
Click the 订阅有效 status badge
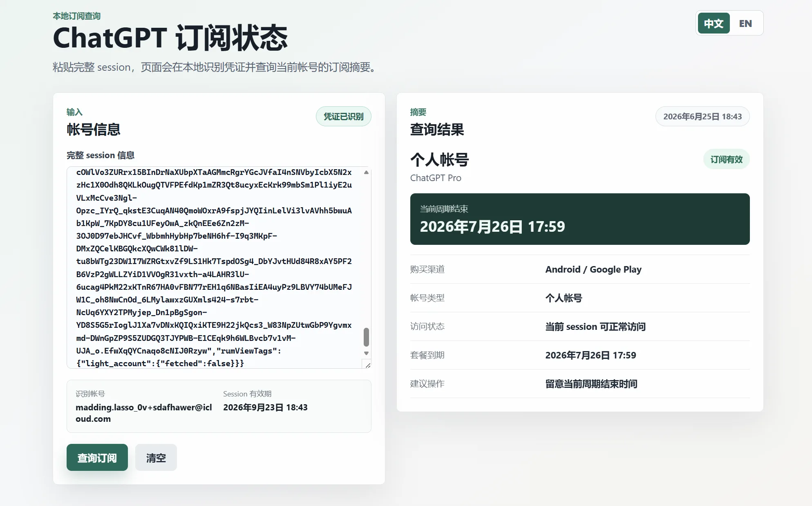727,159
